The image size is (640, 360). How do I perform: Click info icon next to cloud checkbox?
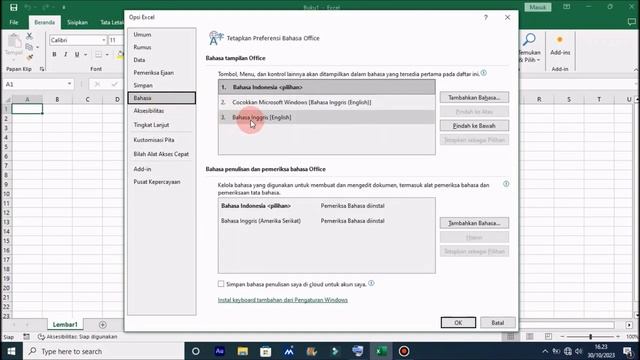pyautogui.click(x=371, y=283)
